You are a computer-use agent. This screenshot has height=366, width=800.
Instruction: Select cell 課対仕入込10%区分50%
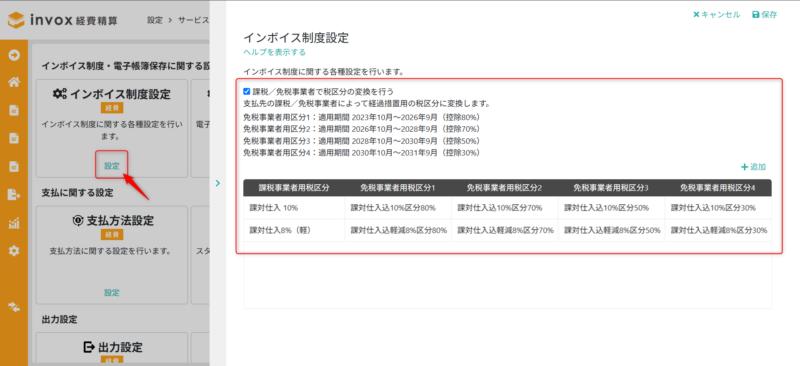pos(611,208)
